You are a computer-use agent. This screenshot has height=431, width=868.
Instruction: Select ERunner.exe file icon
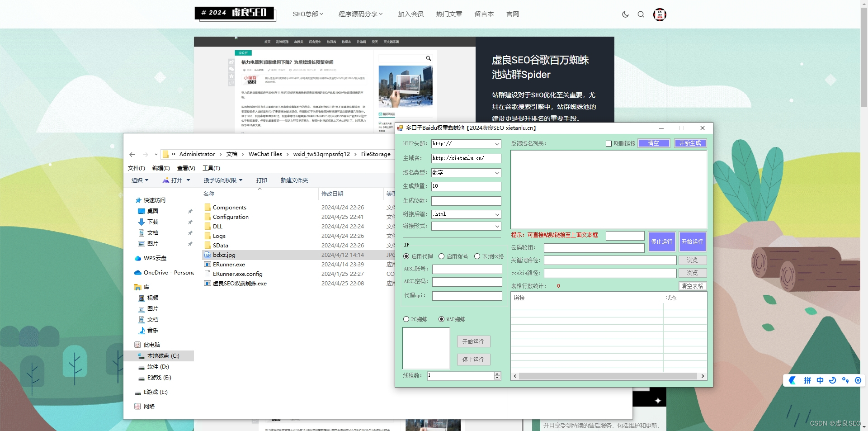click(x=208, y=265)
